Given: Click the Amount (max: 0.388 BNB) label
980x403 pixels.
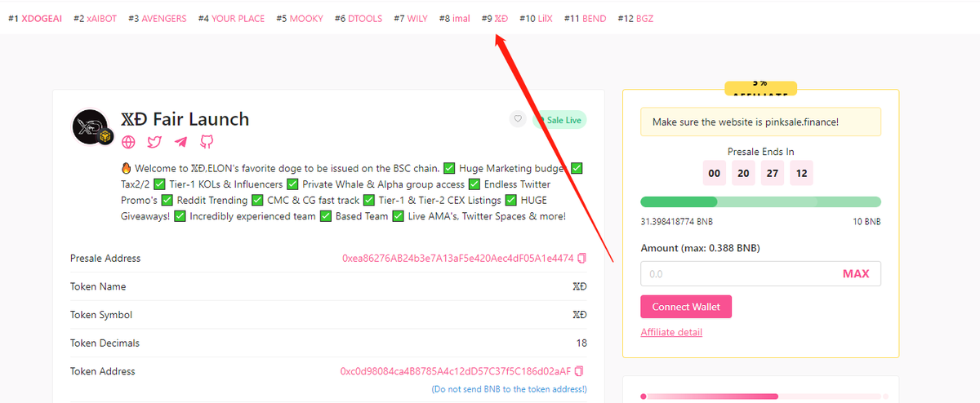Looking at the screenshot, I should [701, 248].
